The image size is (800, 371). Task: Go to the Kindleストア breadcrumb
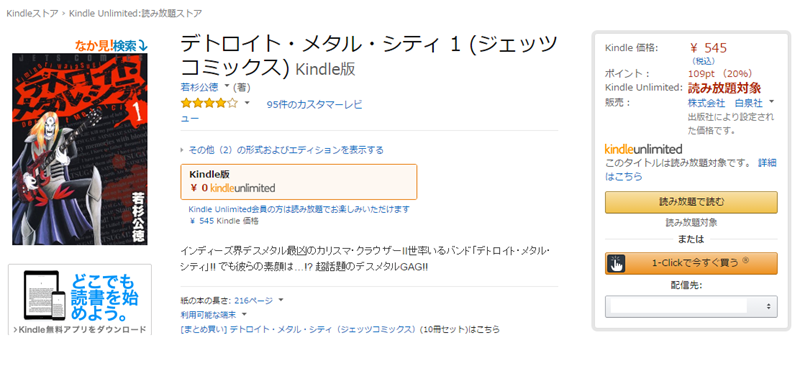point(32,13)
